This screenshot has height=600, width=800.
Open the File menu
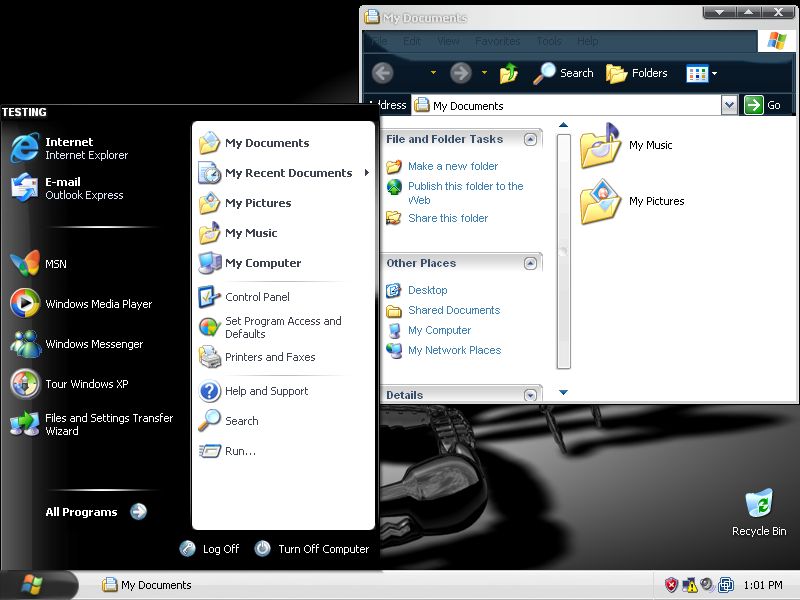379,41
